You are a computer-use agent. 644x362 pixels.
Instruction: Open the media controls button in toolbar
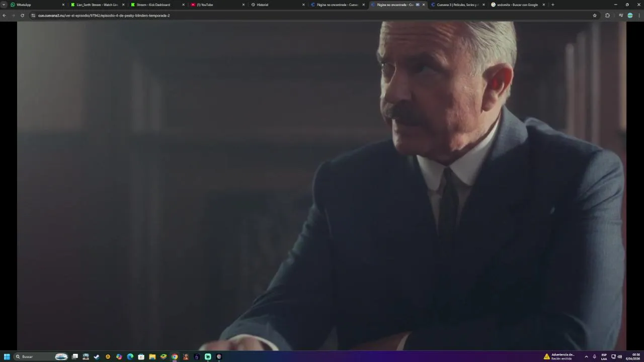621,16
